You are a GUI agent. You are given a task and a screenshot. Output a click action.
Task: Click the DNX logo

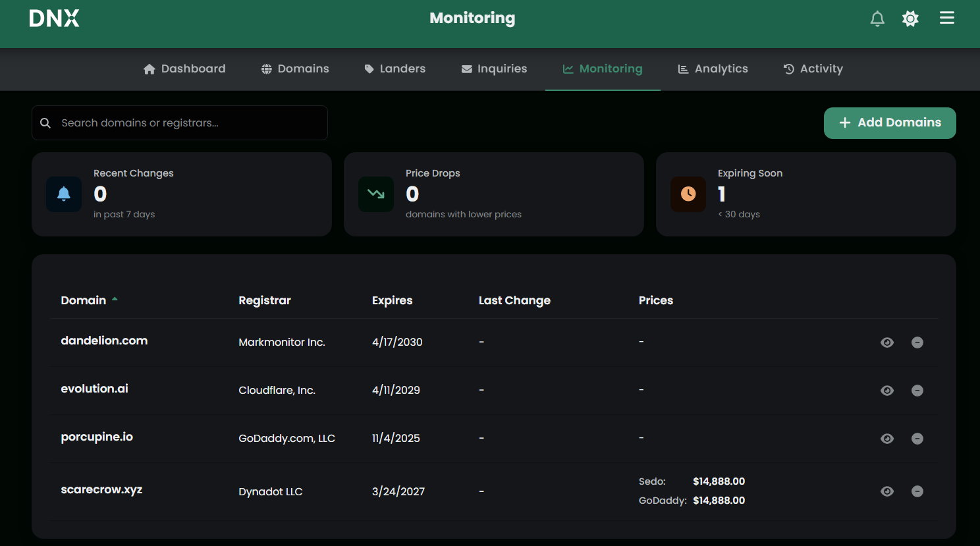tap(54, 18)
